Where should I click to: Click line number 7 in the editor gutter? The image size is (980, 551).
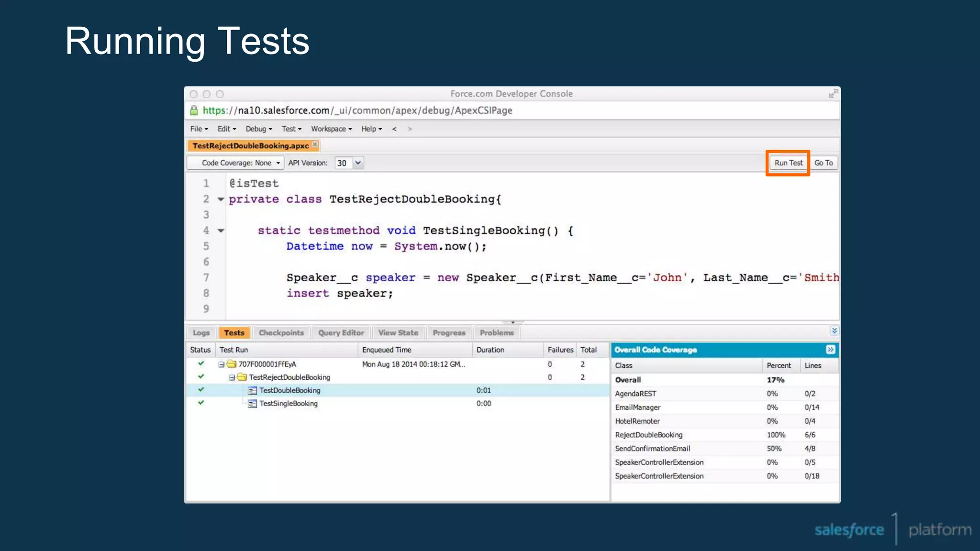(206, 277)
